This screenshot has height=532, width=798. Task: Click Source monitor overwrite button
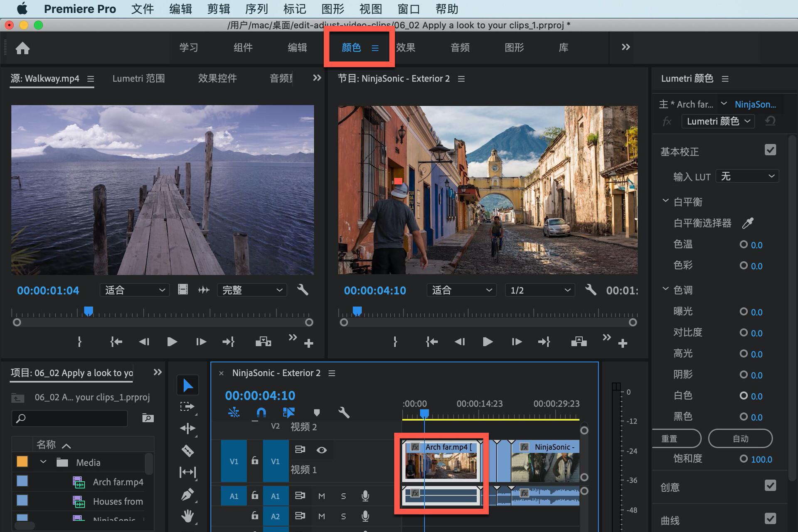click(263, 342)
